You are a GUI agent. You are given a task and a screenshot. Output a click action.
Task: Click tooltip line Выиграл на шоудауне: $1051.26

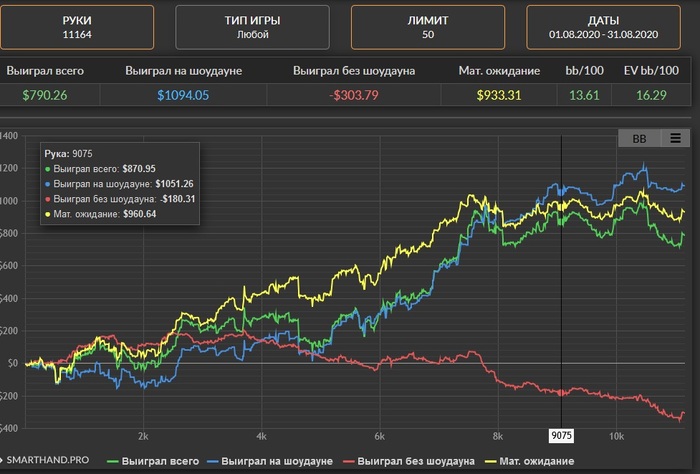[x=119, y=184]
